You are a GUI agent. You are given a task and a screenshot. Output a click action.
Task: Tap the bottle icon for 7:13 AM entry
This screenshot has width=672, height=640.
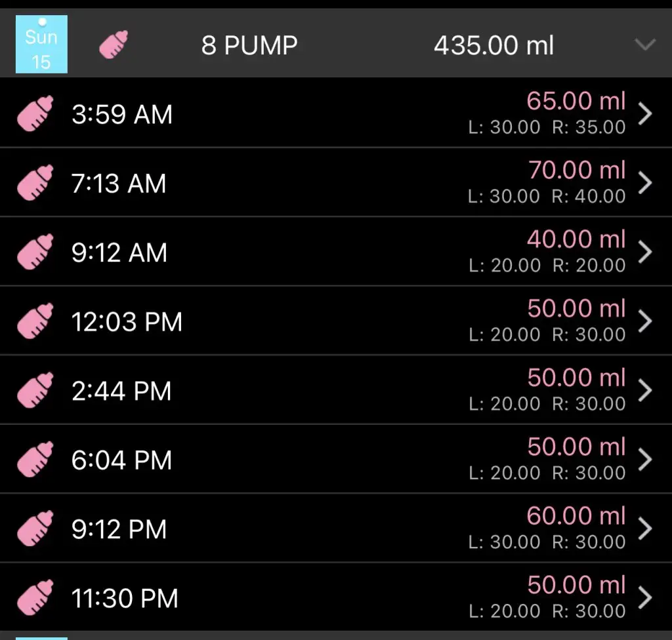pos(35,182)
